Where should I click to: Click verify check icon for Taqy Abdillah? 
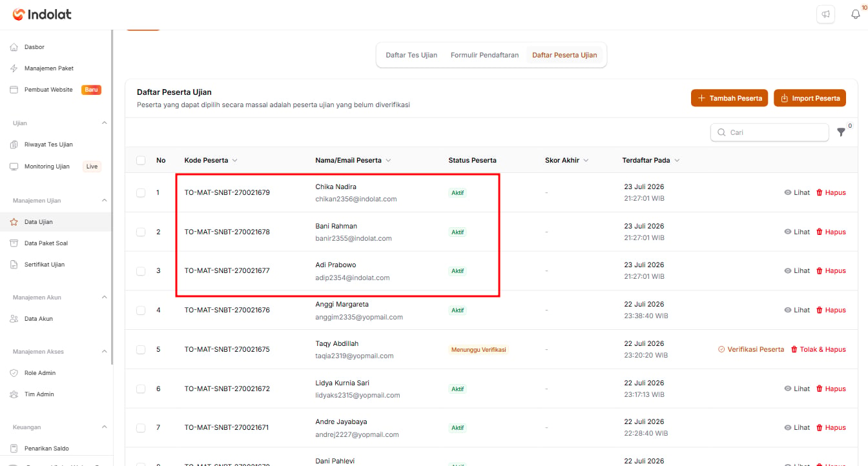coord(721,349)
